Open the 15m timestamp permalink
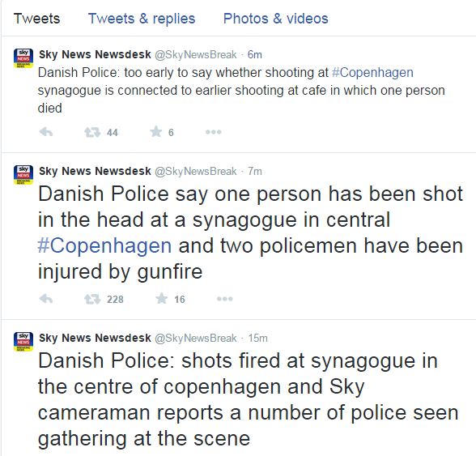Screen dimensions: 476x456 click(x=257, y=338)
